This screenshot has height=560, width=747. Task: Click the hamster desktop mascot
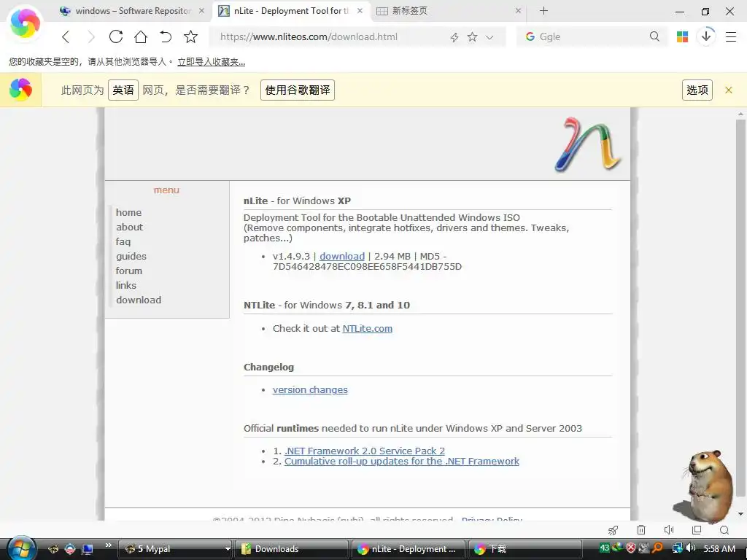pyautogui.click(x=708, y=486)
